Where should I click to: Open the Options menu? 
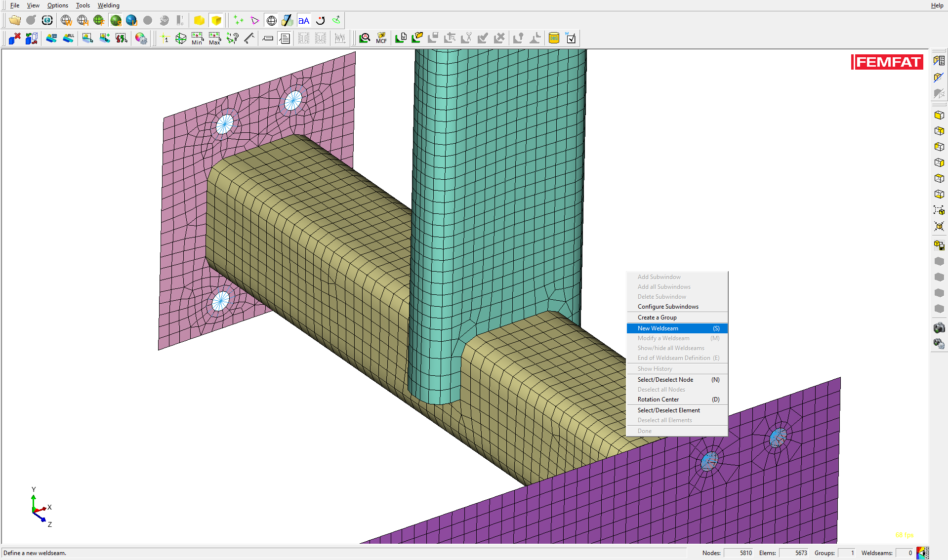pyautogui.click(x=57, y=5)
